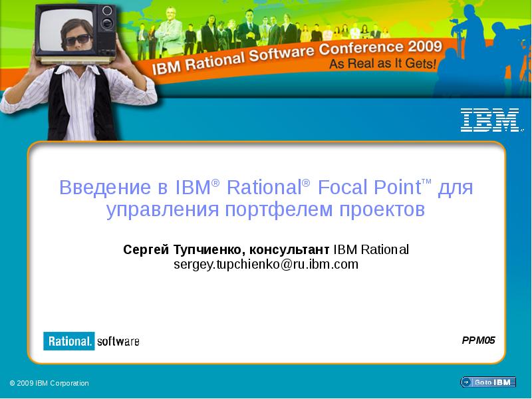
Task: Open the Go to IBM link
Action: [490, 381]
